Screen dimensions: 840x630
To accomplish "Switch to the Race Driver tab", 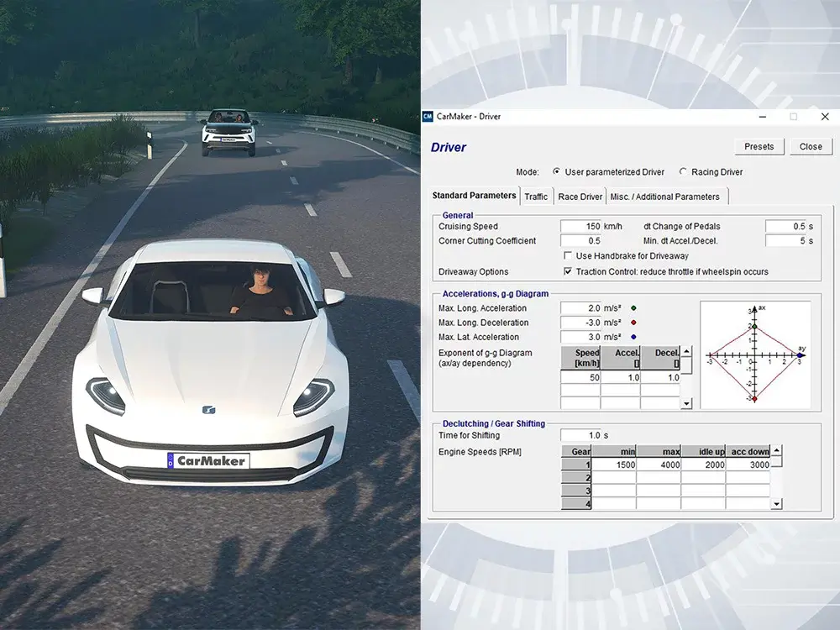I will point(580,196).
